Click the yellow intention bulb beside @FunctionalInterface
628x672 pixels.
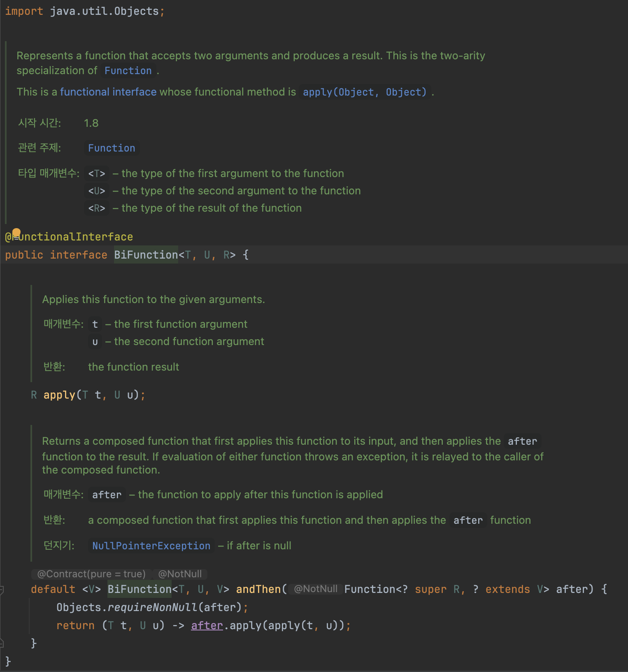pos(16,233)
